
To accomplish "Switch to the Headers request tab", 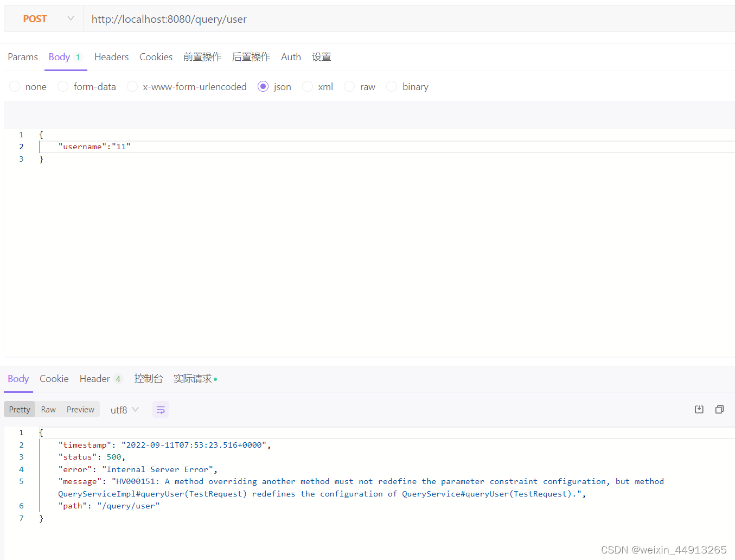I will (111, 56).
